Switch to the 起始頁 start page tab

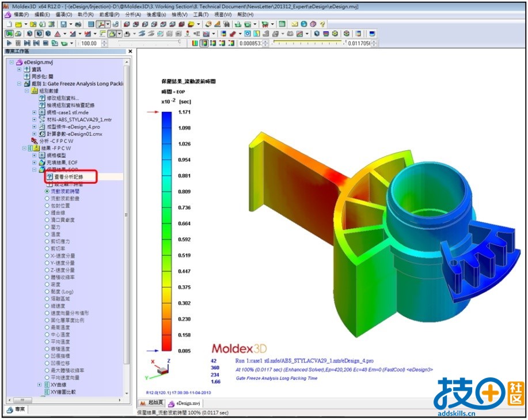click(x=152, y=403)
